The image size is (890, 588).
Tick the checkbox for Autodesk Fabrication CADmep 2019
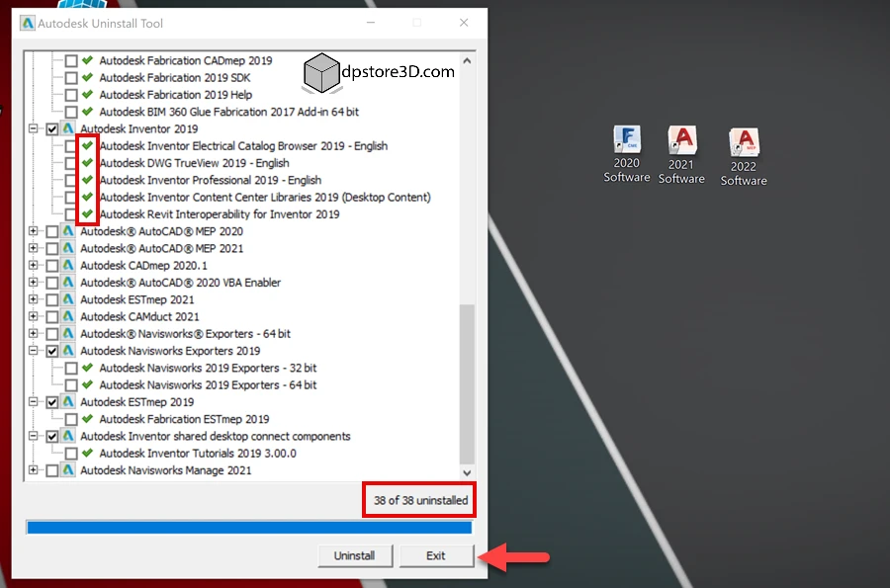pos(71,60)
